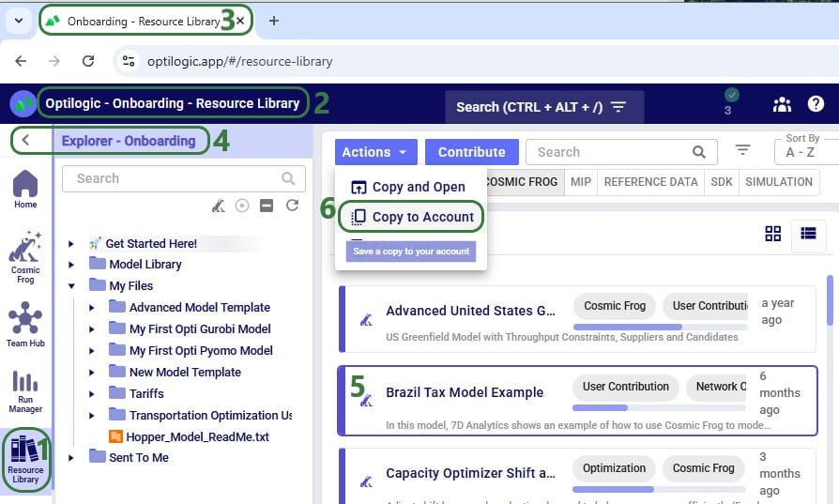Click User Contribution tag on Brazil Tax Model
839x504 pixels.
coord(625,387)
